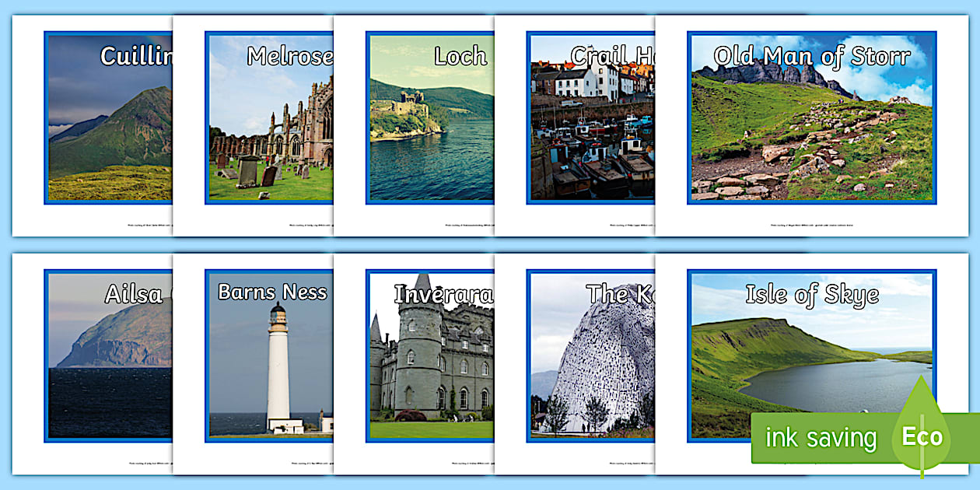Select the Inveraray Castle card
This screenshot has width=980, height=490.
point(428,358)
